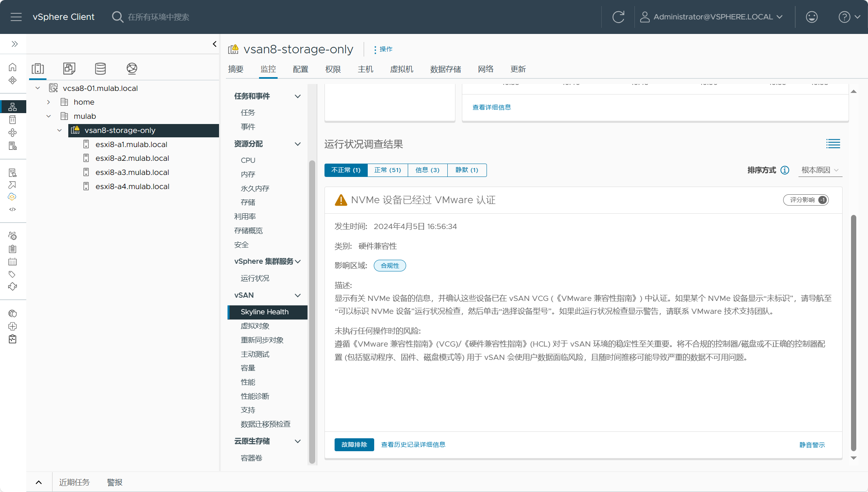868x492 pixels.
Task: Open Events calendar icon in sidebar
Action: tap(13, 262)
